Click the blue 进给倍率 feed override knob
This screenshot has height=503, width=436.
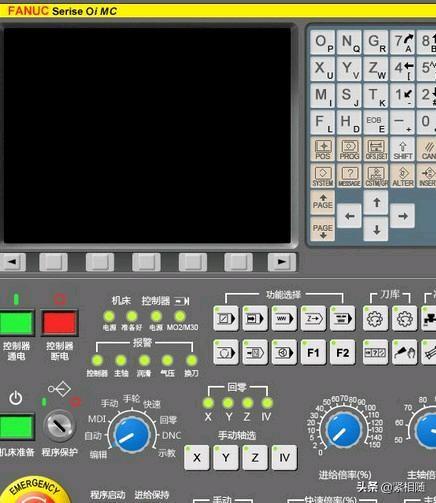click(344, 430)
